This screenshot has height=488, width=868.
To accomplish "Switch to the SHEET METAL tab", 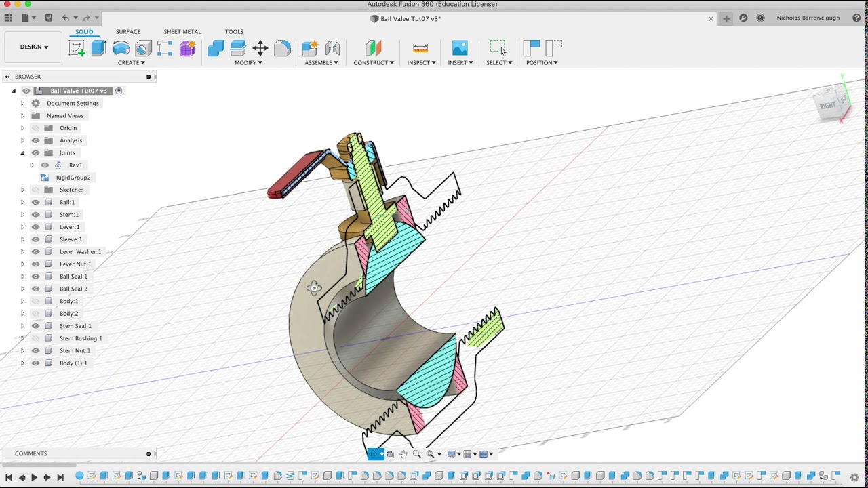I will point(182,32).
